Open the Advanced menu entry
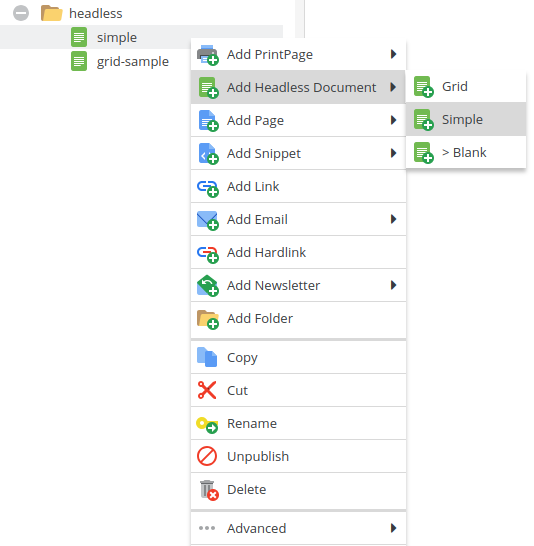The height and width of the screenshot is (546, 534). (x=298, y=529)
